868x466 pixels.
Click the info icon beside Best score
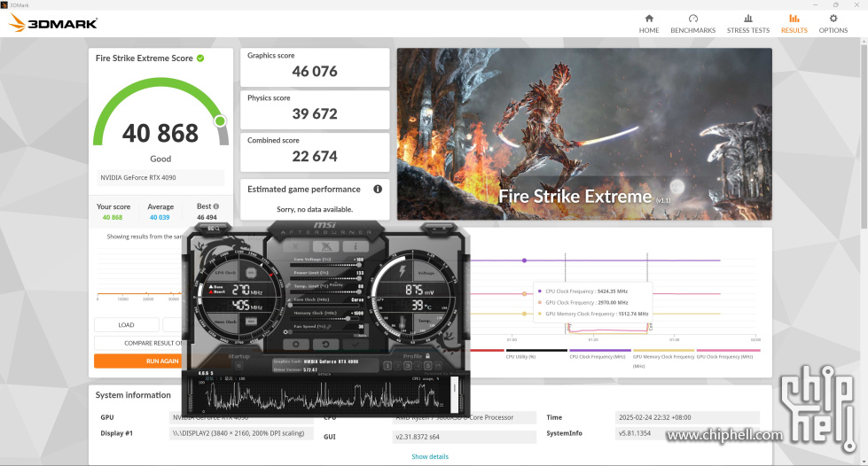tap(216, 206)
